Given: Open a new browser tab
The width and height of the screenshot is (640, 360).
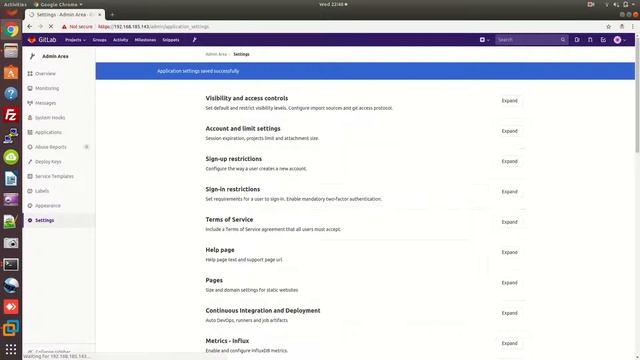Looking at the screenshot, I should 112,15.
